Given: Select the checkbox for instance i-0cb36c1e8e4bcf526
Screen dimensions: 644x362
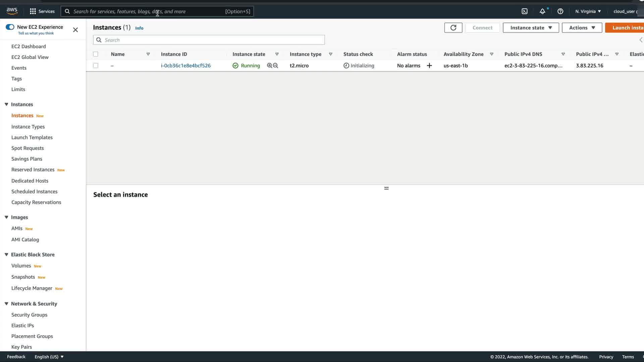Looking at the screenshot, I should coord(96,66).
